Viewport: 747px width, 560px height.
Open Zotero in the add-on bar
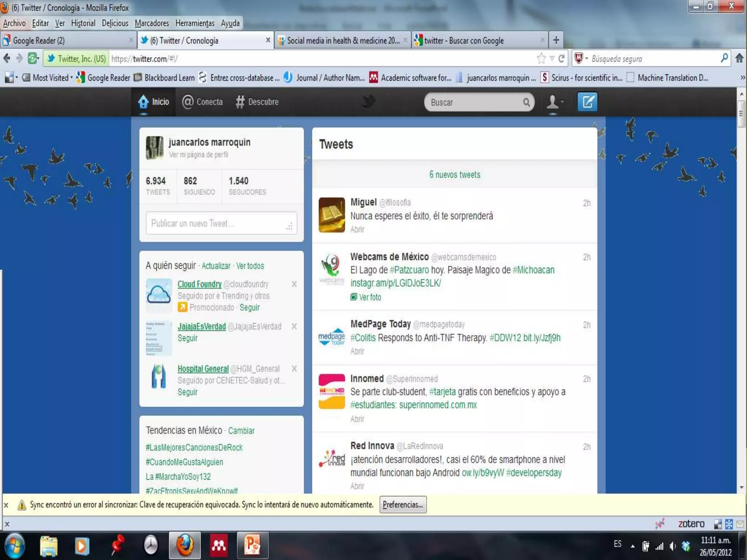(x=691, y=524)
